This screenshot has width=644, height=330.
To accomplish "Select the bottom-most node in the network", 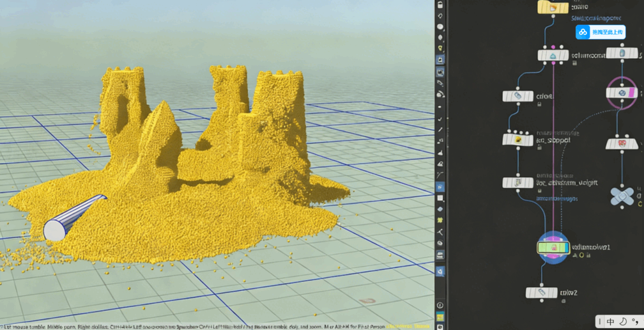I will (541, 292).
